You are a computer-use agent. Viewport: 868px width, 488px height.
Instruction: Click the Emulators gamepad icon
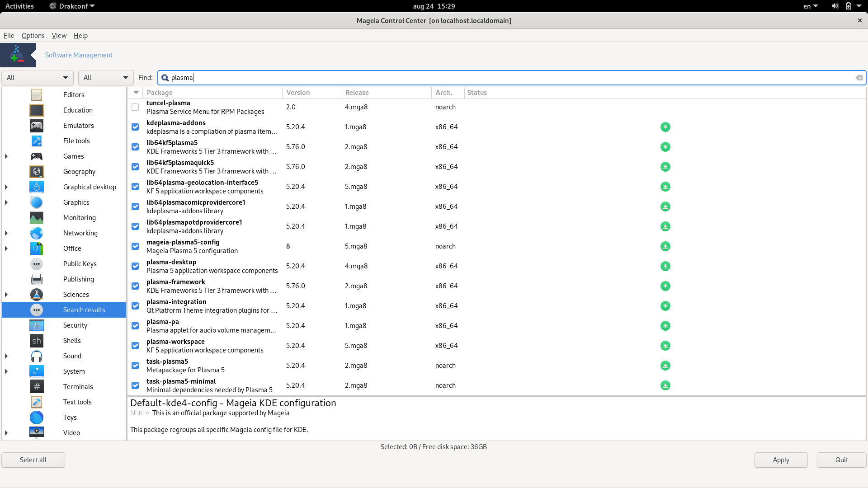37,126
